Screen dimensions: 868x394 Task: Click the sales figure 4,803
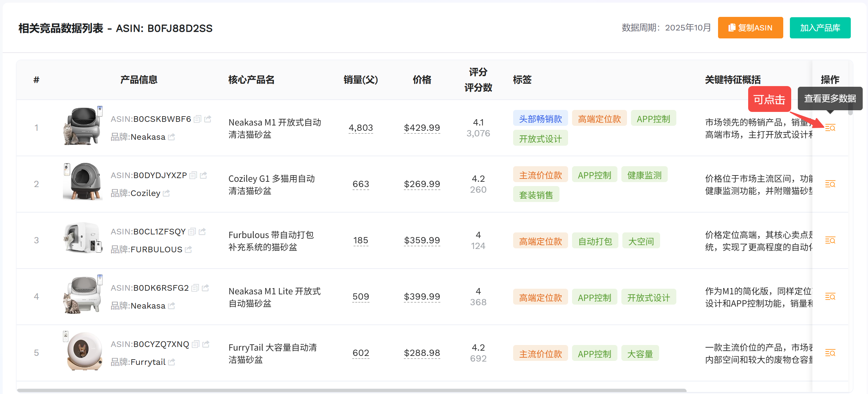(361, 128)
